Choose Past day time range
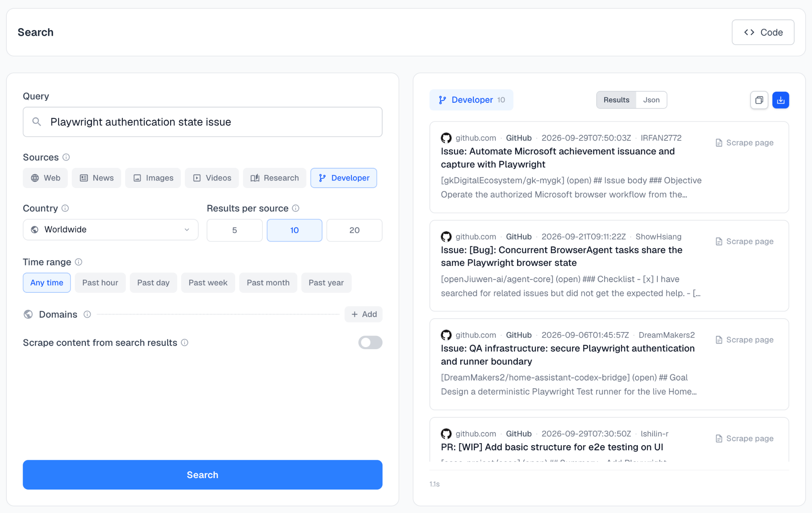Viewport: 812px width, 513px height. click(153, 282)
